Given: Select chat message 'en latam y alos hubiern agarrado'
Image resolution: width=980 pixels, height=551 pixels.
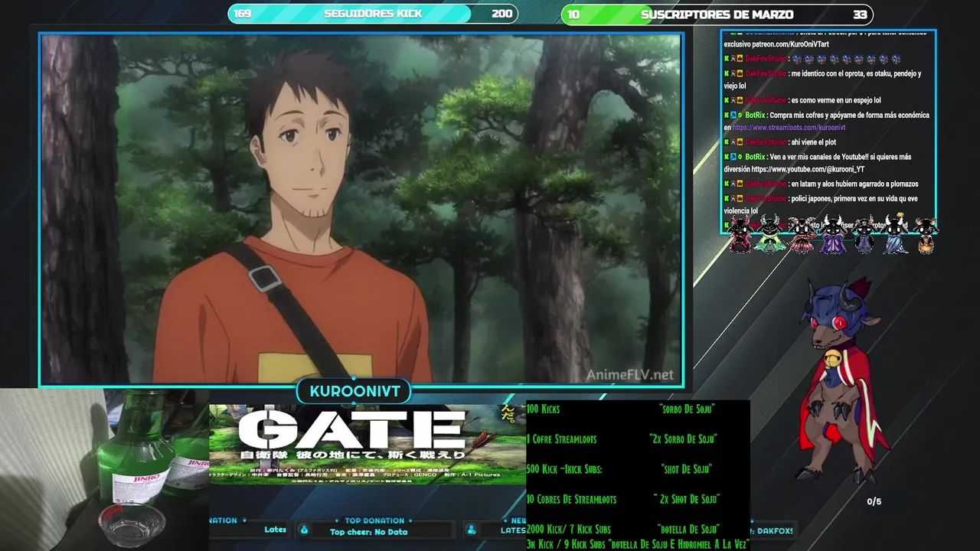Looking at the screenshot, I should tap(822, 184).
